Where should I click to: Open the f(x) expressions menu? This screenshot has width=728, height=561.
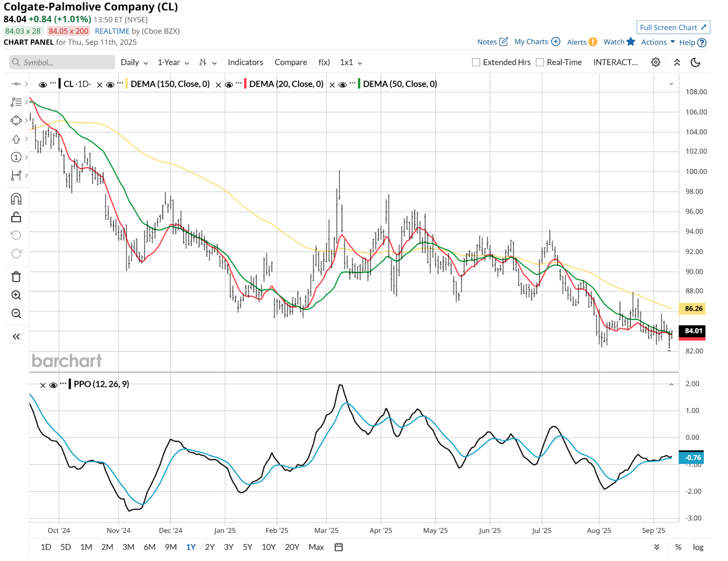coord(324,62)
